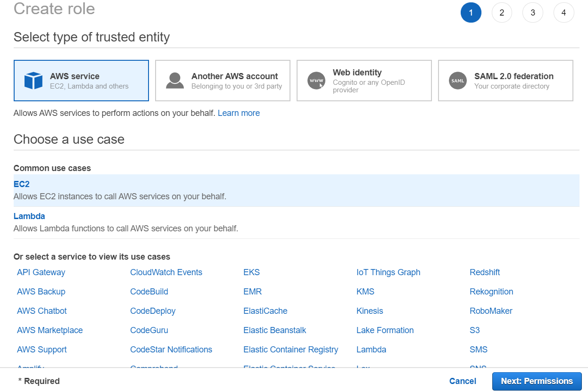
Task: Select Another AWS account entity card
Action: [x=223, y=81]
